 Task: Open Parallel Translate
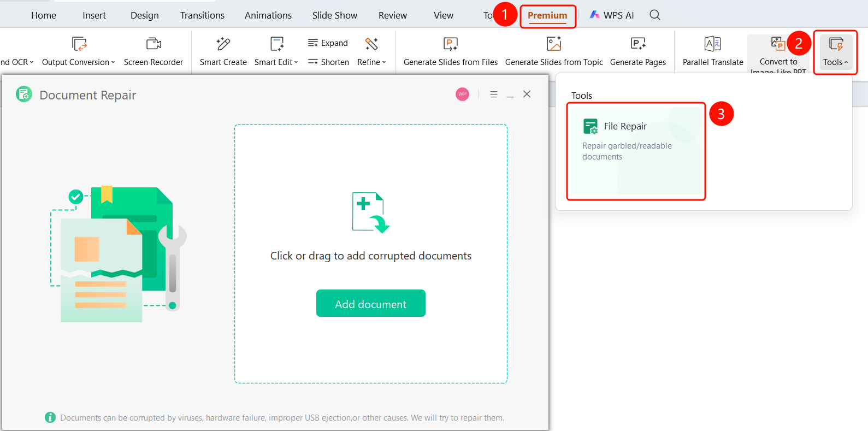point(713,52)
